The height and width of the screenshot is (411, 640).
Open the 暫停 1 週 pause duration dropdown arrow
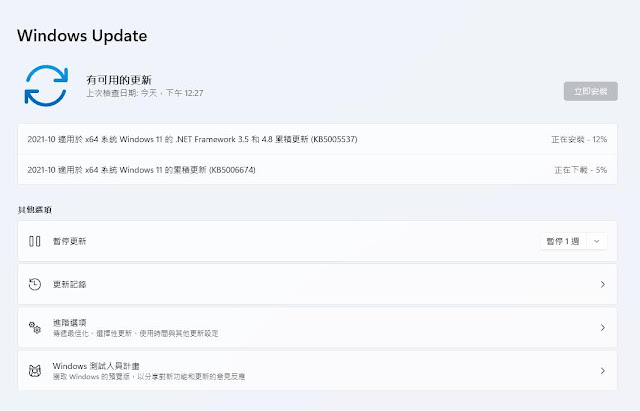click(597, 241)
